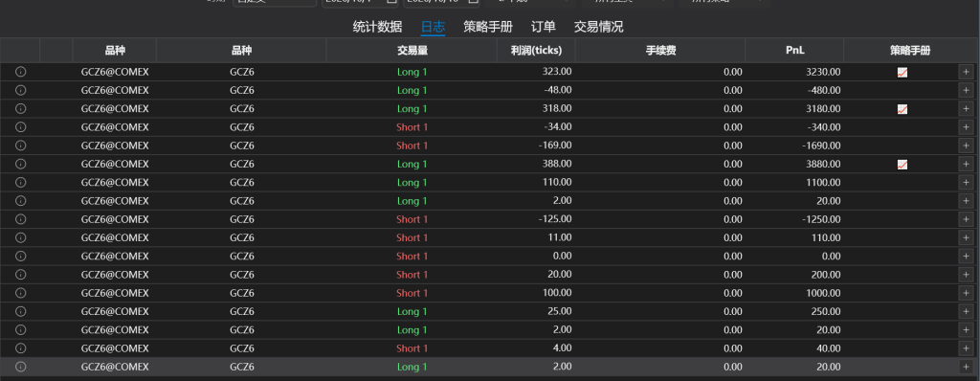Open the 策略手册 tab beside 日志
This screenshot has width=980, height=381.
[487, 27]
